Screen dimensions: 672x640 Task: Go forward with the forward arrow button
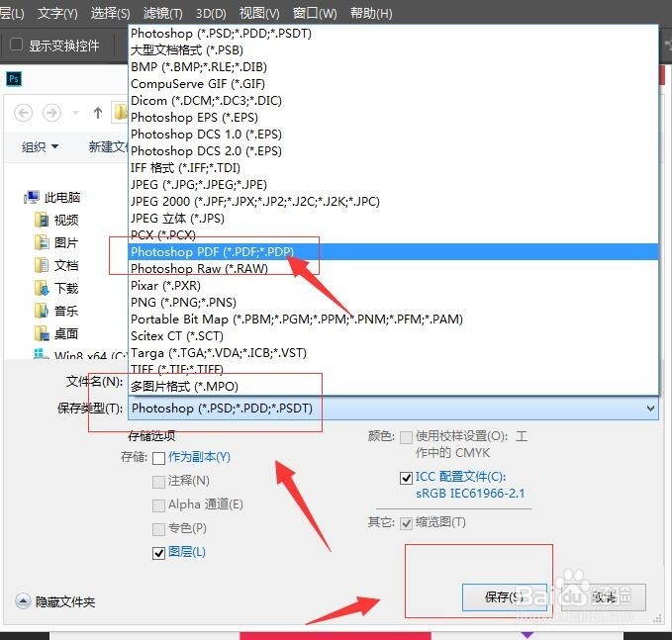[x=51, y=113]
